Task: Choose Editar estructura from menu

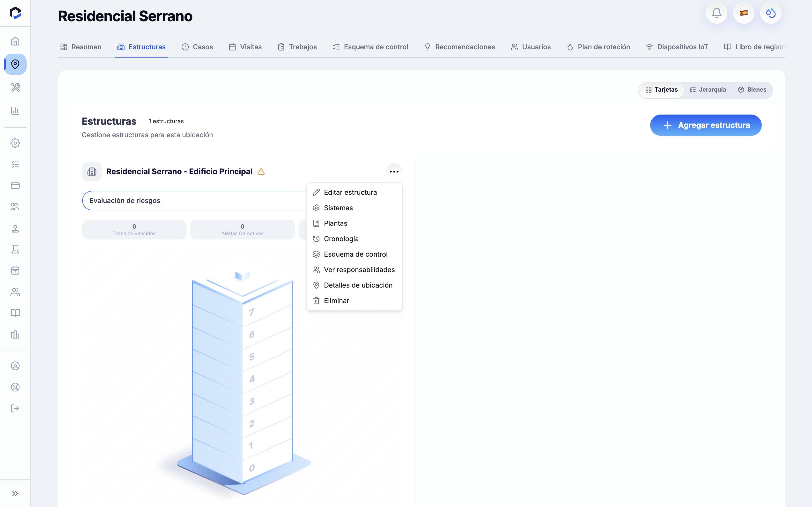Action: (x=354, y=192)
